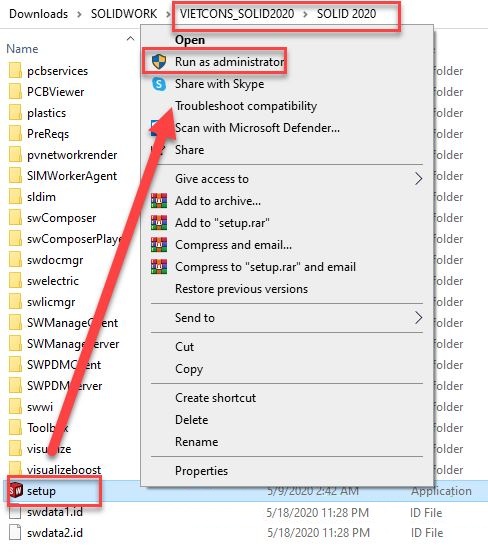Screen dimensions: 488x552
Task: Expand the Send to submenu arrow
Action: (418, 318)
